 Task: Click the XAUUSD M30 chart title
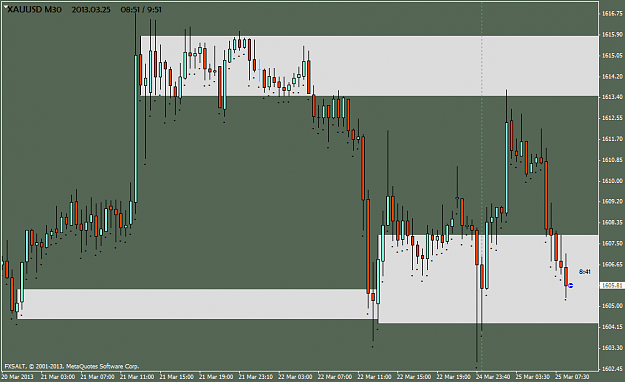coord(34,10)
